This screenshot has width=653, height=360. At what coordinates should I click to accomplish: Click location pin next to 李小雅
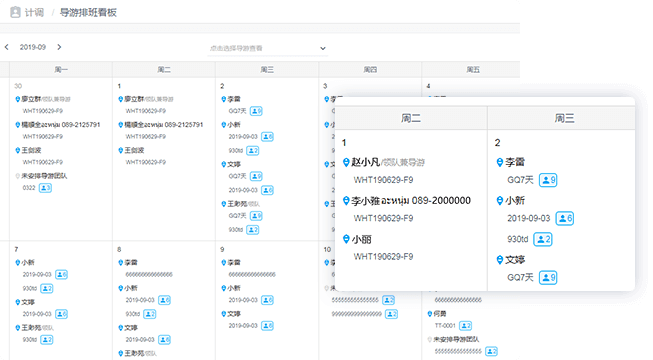[346, 201]
